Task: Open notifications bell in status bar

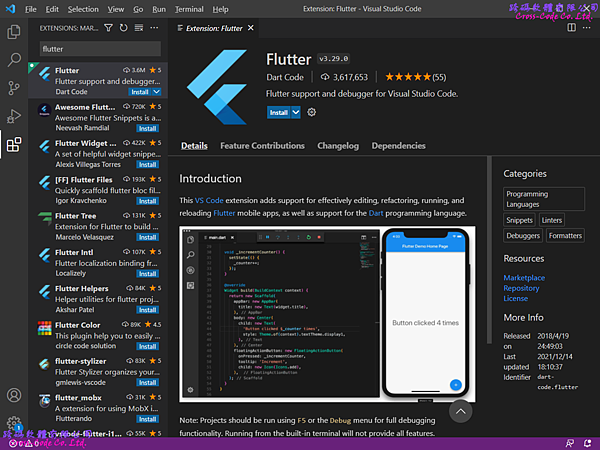Action: coord(588,443)
